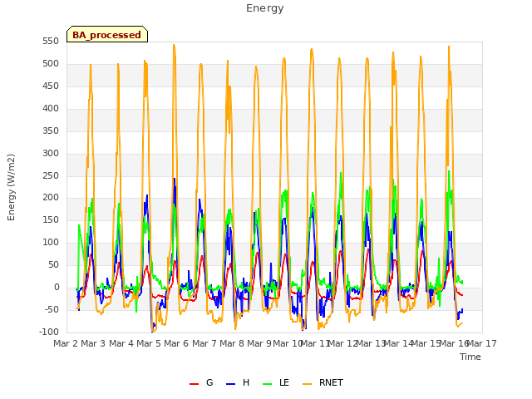This screenshot has width=532, height=399.
Task: Click the Mar 4 x-axis tick label
Action: pyautogui.click(x=121, y=343)
